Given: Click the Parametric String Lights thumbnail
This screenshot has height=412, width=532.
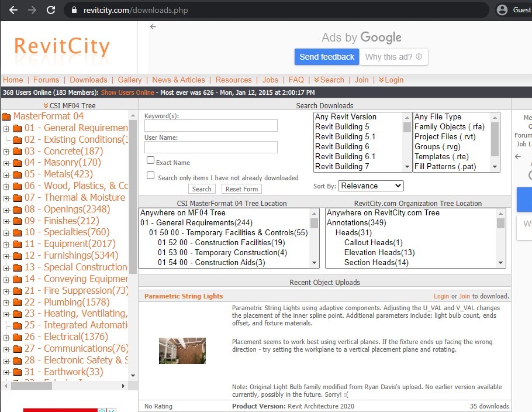Looking at the screenshot, I should (182, 350).
